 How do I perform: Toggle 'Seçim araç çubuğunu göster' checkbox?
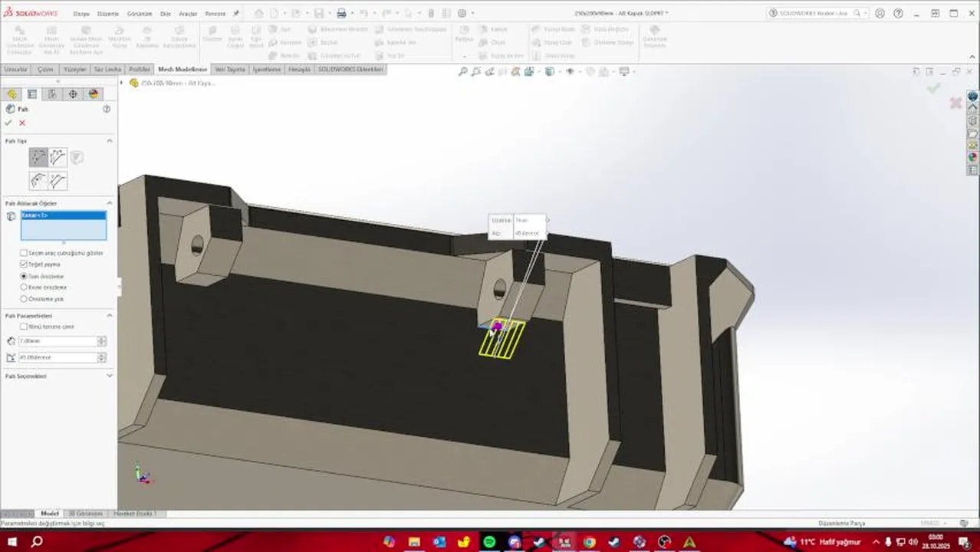(x=24, y=253)
